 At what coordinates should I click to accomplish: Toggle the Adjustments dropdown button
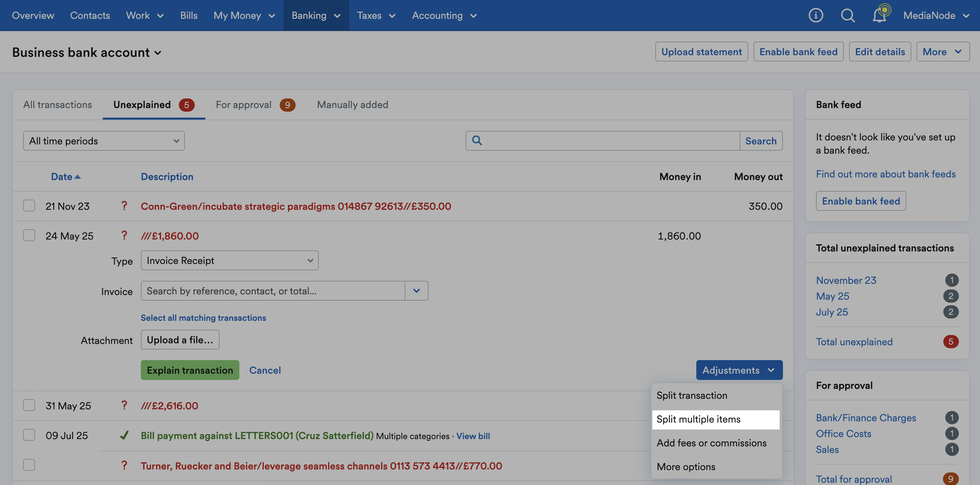739,370
